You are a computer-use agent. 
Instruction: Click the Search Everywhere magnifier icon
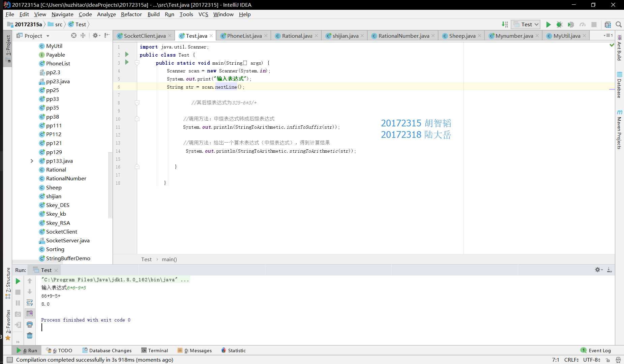[619, 25]
